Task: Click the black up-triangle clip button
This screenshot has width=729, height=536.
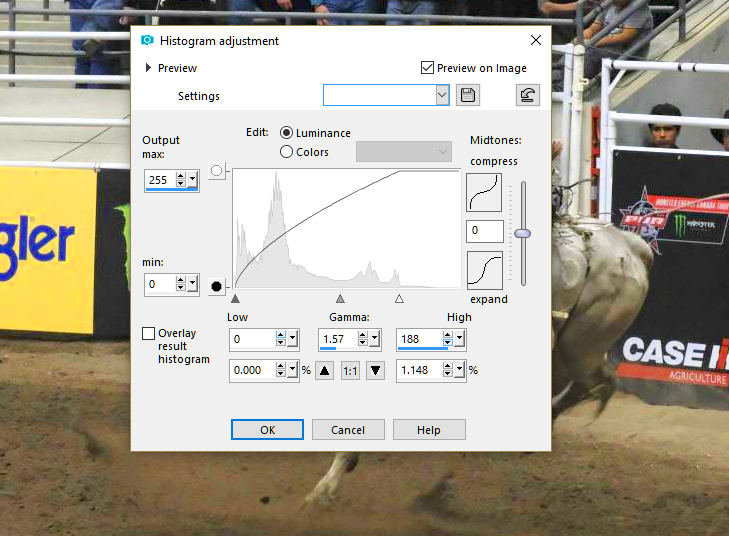Action: [x=324, y=370]
